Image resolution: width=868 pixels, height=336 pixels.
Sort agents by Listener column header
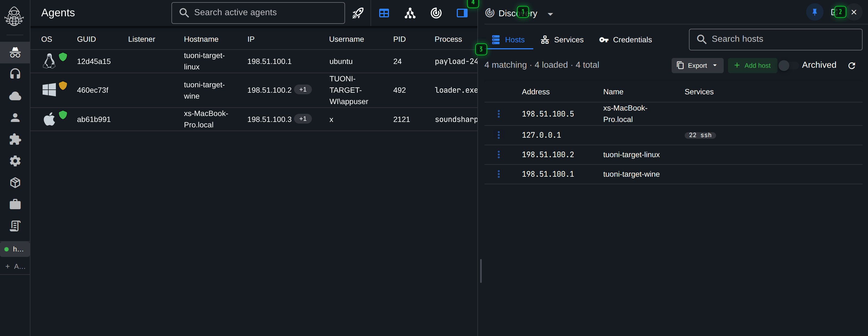[142, 39]
